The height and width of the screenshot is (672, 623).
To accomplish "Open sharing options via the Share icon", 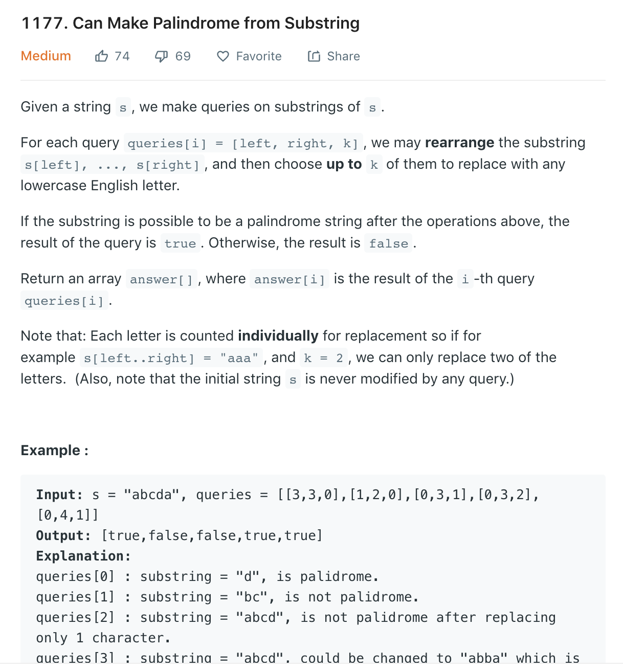I will coord(314,56).
